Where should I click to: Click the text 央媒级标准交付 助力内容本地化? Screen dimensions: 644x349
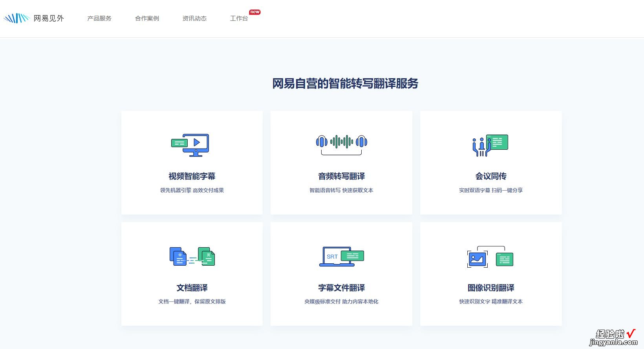342,301
